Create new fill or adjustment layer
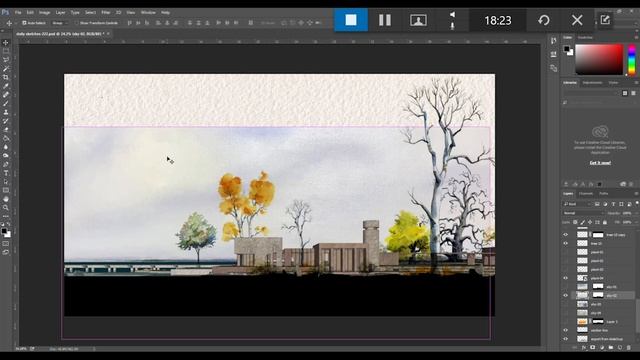Image resolution: width=640 pixels, height=360 pixels. tap(602, 347)
